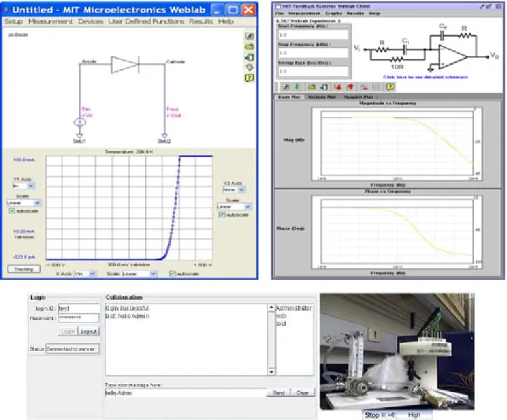Click yellow folder icon in Feedback toolbar
The width and height of the screenshot is (507, 420).
[312, 87]
